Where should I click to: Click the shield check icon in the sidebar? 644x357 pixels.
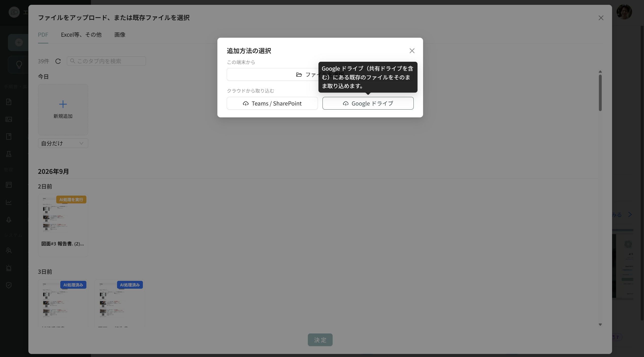(x=9, y=285)
